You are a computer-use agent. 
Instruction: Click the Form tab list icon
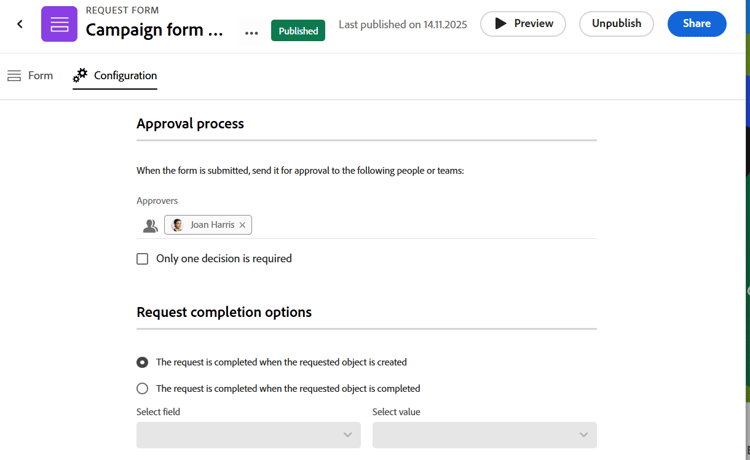coord(14,76)
